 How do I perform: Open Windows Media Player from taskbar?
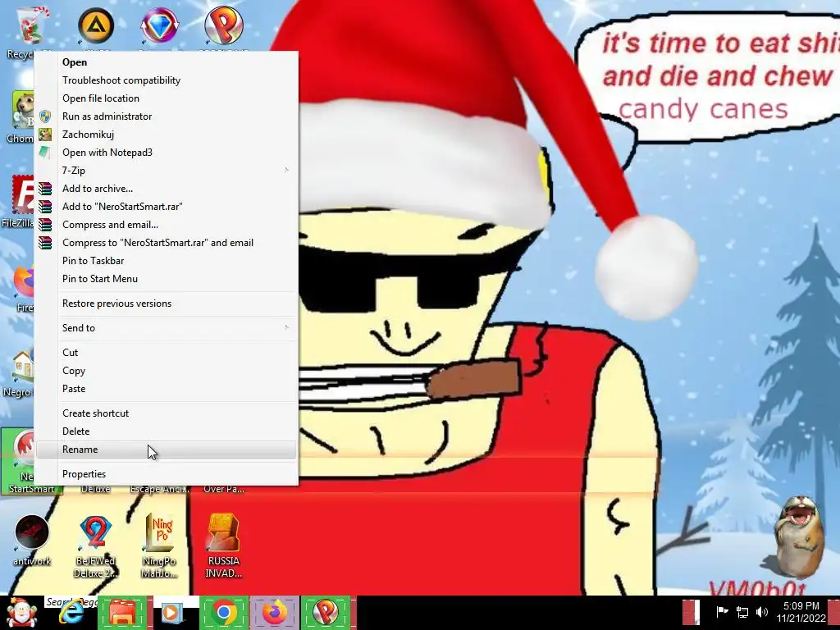tap(171, 612)
